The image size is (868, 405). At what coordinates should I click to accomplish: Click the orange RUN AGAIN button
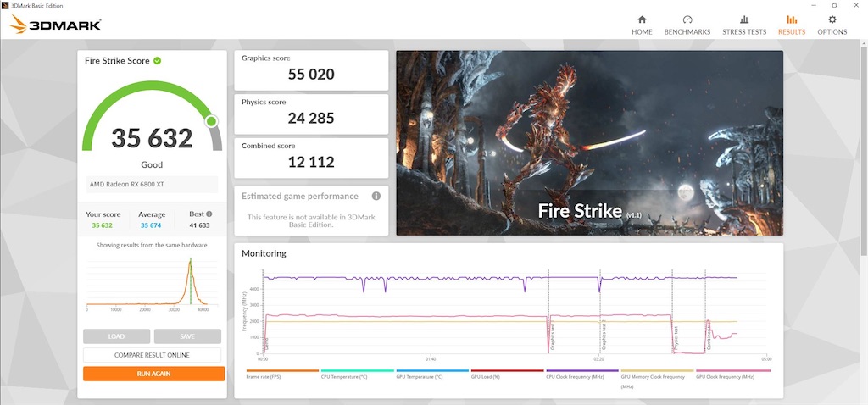point(154,374)
